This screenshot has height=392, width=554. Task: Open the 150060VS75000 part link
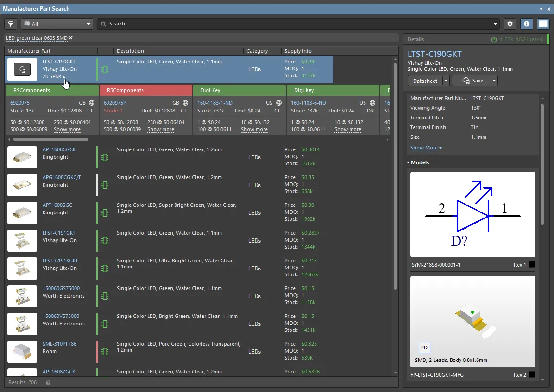pyautogui.click(x=61, y=316)
